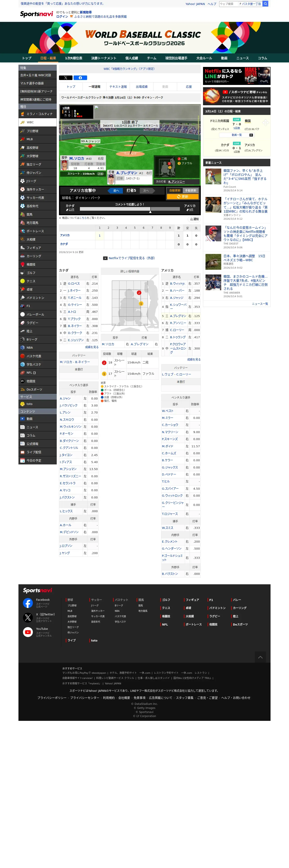Open Jリーグ soccer ball sidebar item
Image resolution: width=289 pixels, height=868 pixels.
pyautogui.click(x=37, y=181)
